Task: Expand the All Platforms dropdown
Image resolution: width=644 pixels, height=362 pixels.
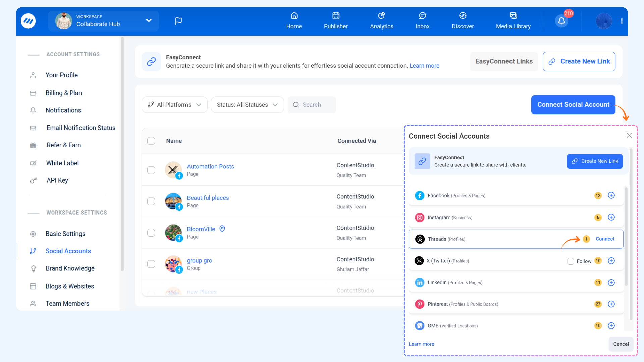Action: pos(174,105)
